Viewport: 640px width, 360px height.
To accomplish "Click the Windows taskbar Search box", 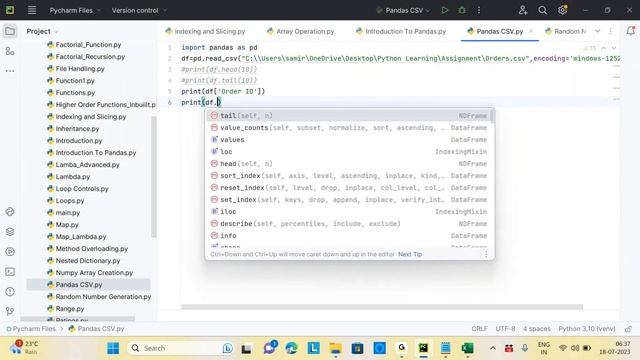I will pyautogui.click(x=180, y=348).
